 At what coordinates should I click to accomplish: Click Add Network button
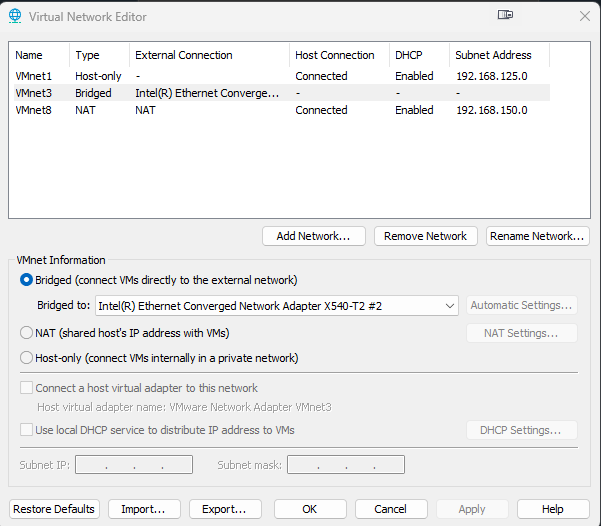pyautogui.click(x=314, y=236)
